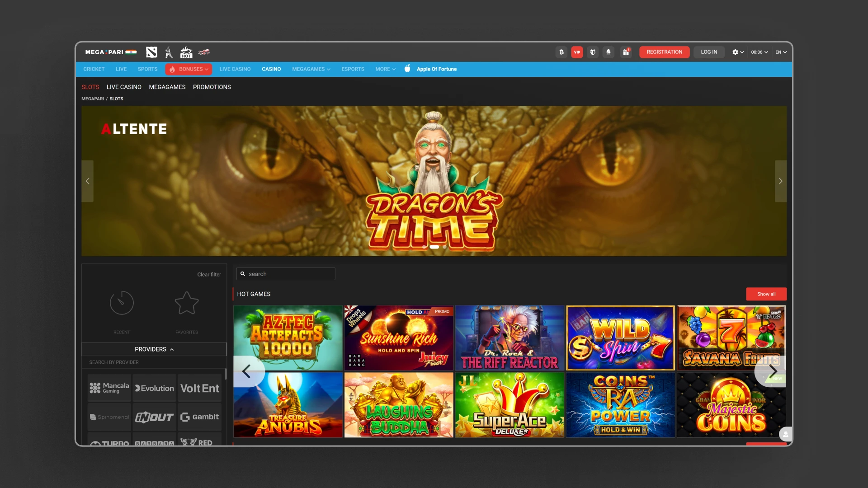Click Clear filter
868x488 pixels.
point(209,274)
